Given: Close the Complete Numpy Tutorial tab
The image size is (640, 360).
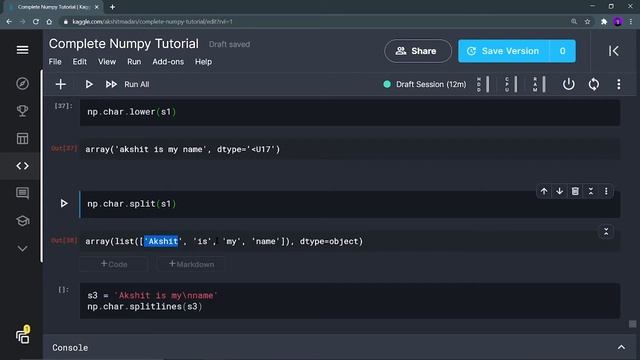Looking at the screenshot, I should (97, 7).
